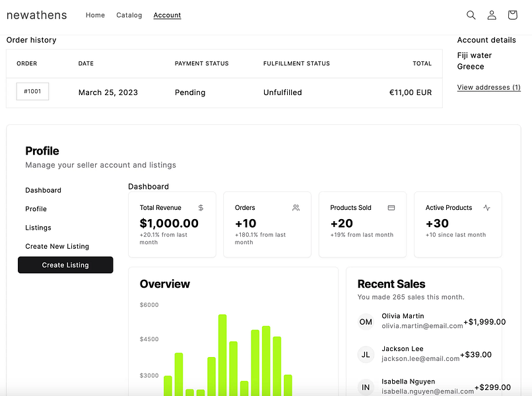Click the ORDER column header
The image size is (532, 396).
point(27,63)
